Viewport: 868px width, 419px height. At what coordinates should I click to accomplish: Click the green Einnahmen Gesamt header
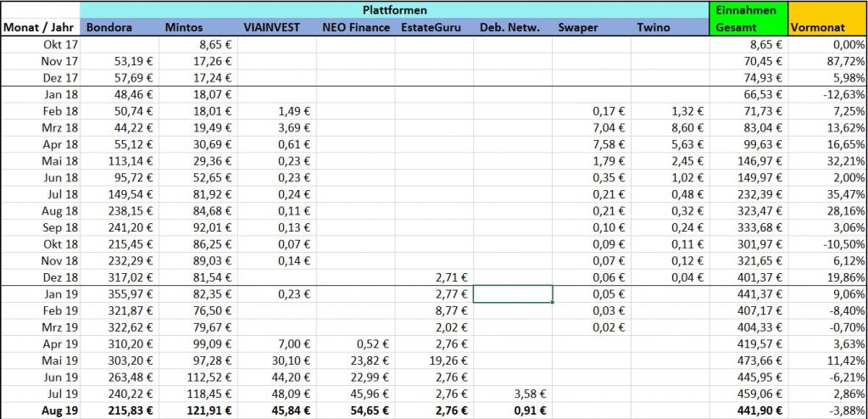[x=748, y=19]
